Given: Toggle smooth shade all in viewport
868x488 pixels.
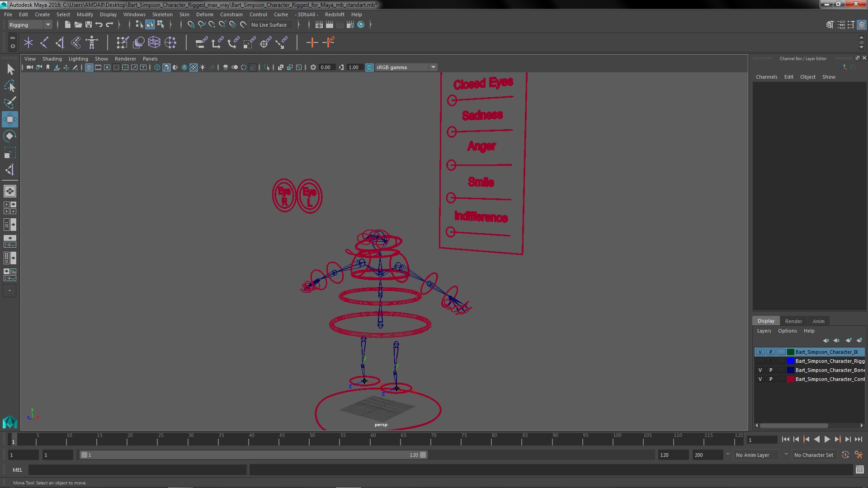Looking at the screenshot, I should 166,67.
